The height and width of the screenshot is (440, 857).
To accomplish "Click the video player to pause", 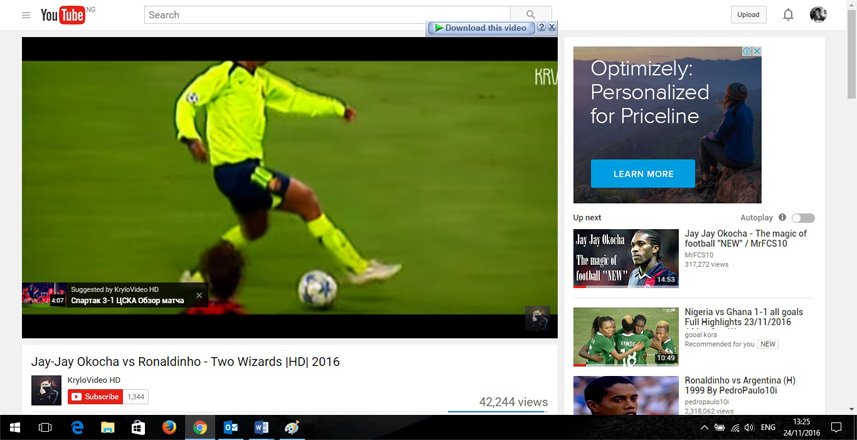I will (290, 187).
